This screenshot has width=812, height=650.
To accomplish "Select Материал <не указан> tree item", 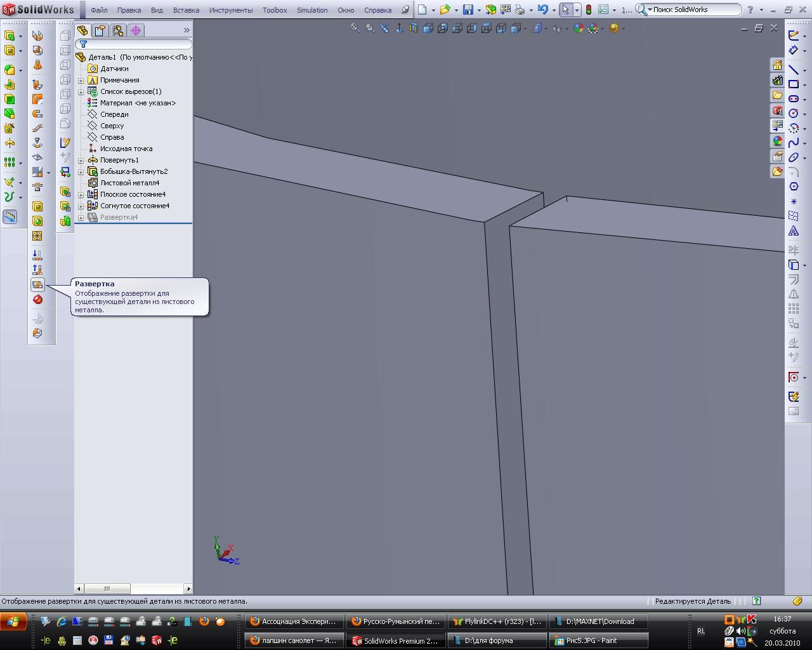I will (x=138, y=103).
